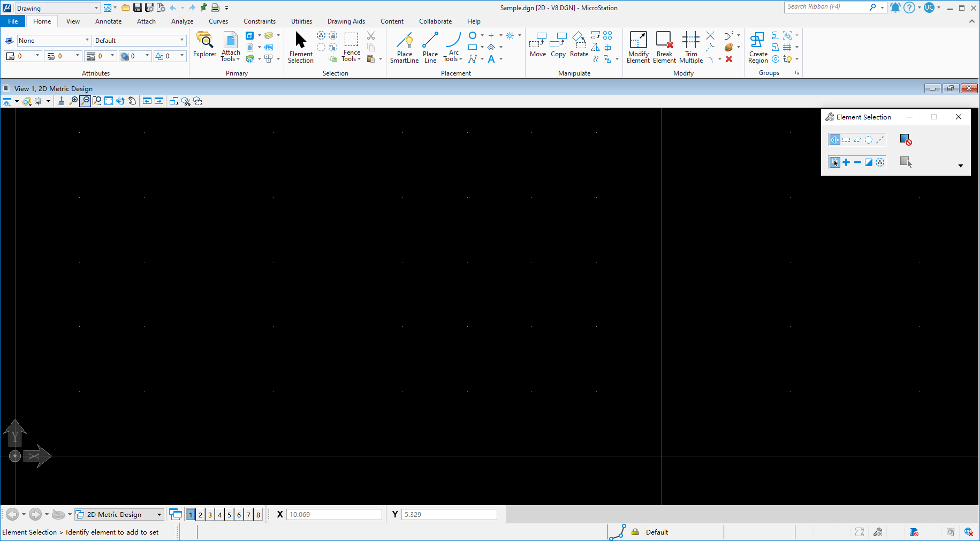Collapse the ribbon with chevron
The height and width of the screenshot is (541, 980).
972,21
